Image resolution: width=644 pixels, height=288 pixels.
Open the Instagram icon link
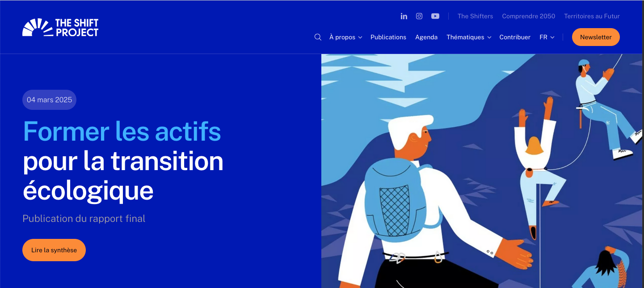coord(419,16)
